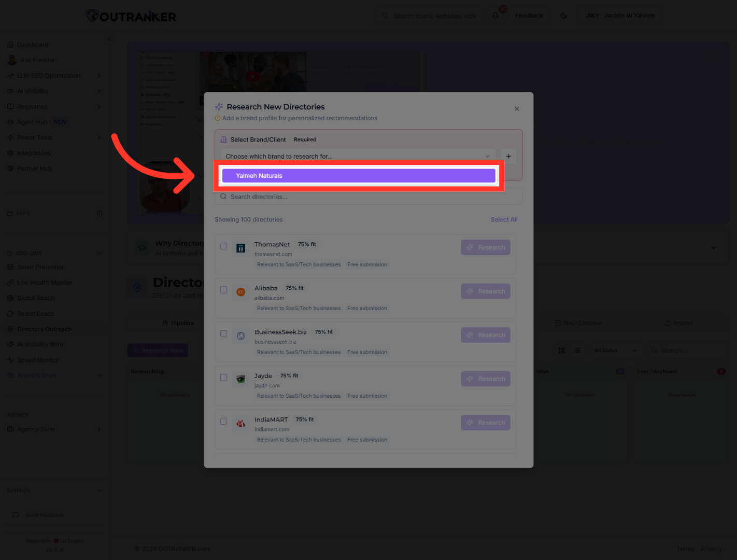Click the Search directories input field

point(368,197)
